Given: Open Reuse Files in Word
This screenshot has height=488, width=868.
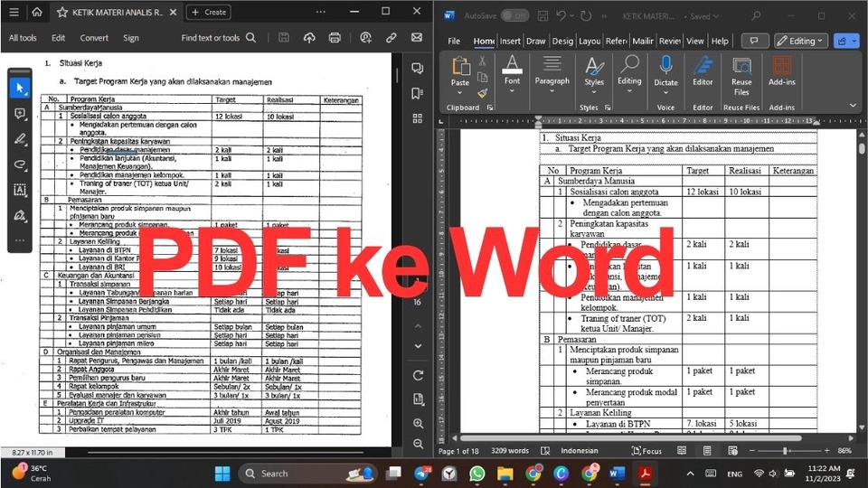Looking at the screenshot, I should click(x=741, y=65).
